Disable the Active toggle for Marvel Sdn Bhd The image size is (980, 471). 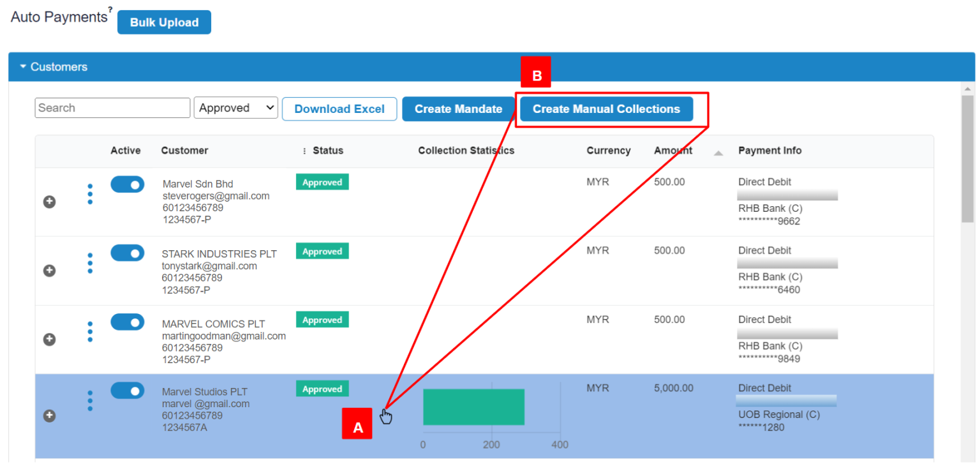127,184
